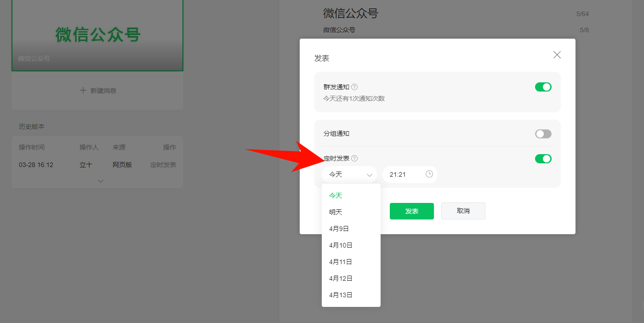Select the 微信公众号 cover thumbnail
The height and width of the screenshot is (323, 644).
pos(97,35)
